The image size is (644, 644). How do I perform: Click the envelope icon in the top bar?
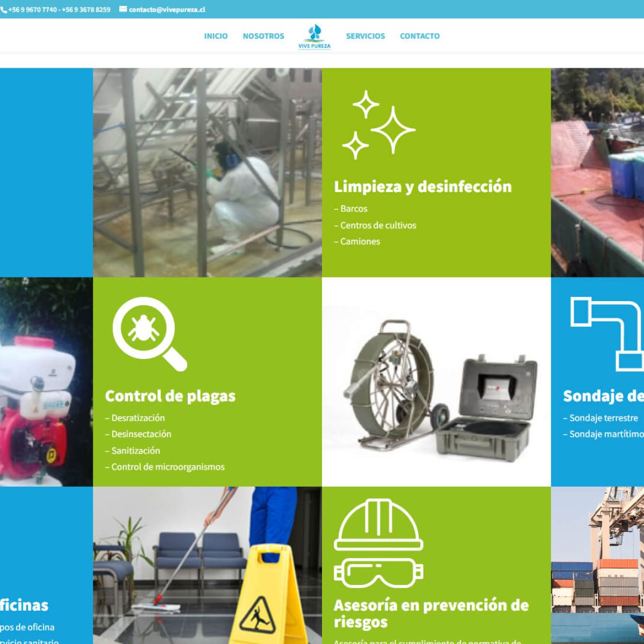pyautogui.click(x=122, y=9)
